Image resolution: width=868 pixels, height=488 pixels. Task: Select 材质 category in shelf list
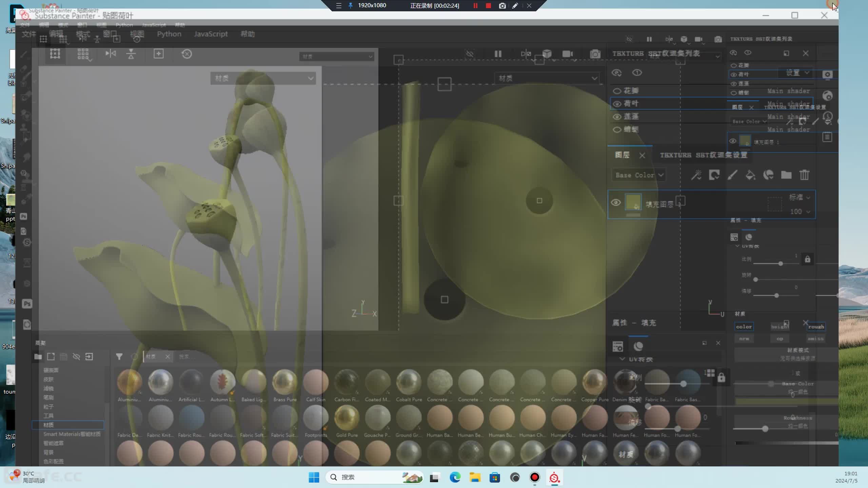coord(68,425)
